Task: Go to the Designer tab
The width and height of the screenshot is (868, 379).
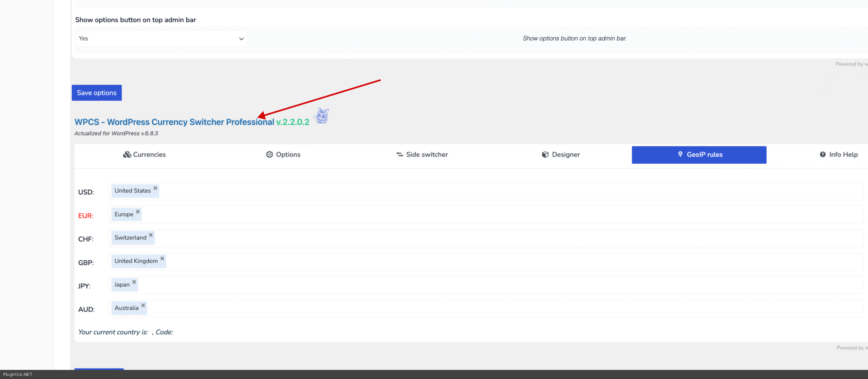Action: point(561,155)
